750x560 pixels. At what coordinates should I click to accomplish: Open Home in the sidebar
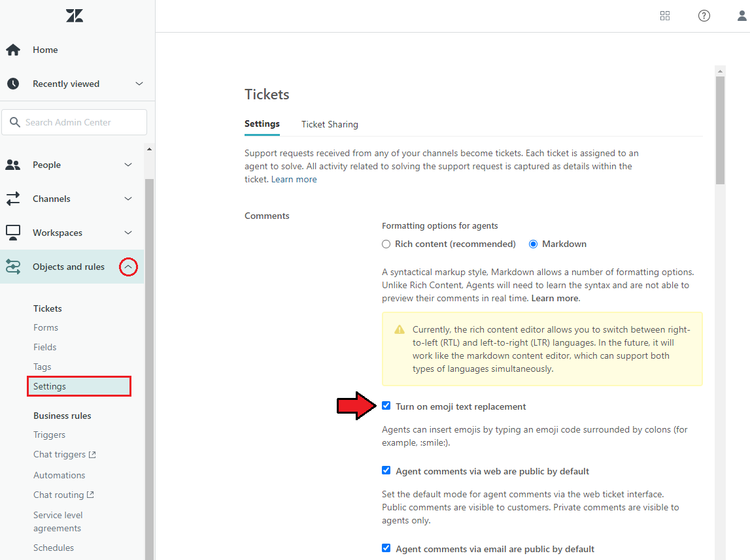pos(45,50)
